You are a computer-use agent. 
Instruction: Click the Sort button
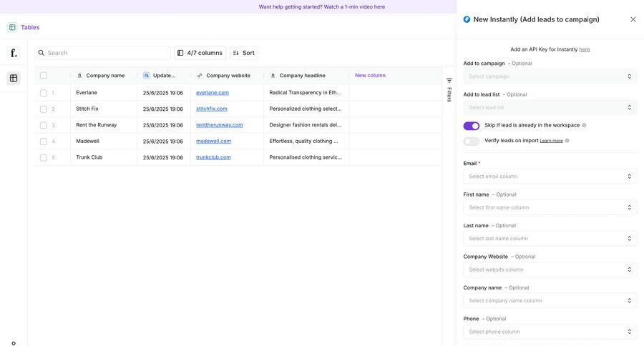pyautogui.click(x=244, y=53)
